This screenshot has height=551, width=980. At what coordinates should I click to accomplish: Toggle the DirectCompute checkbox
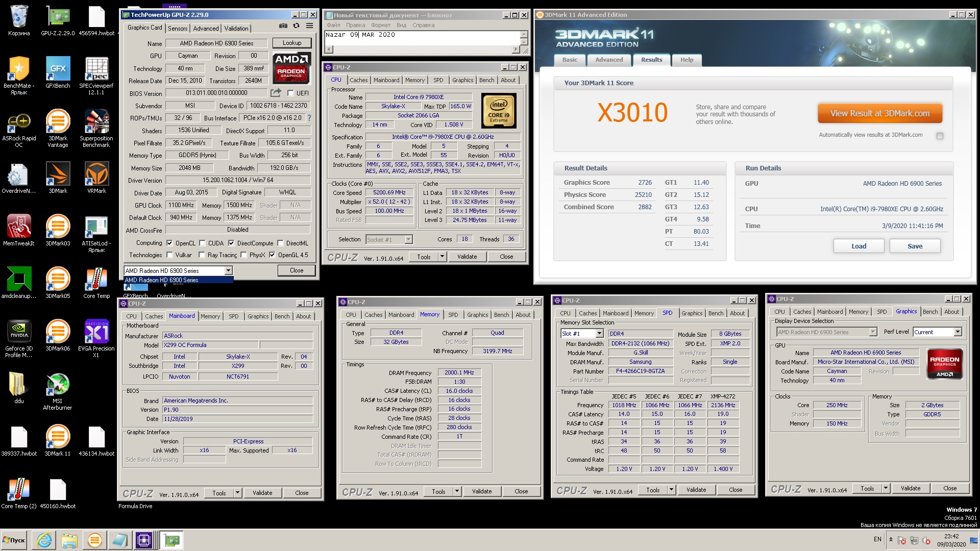click(x=231, y=243)
